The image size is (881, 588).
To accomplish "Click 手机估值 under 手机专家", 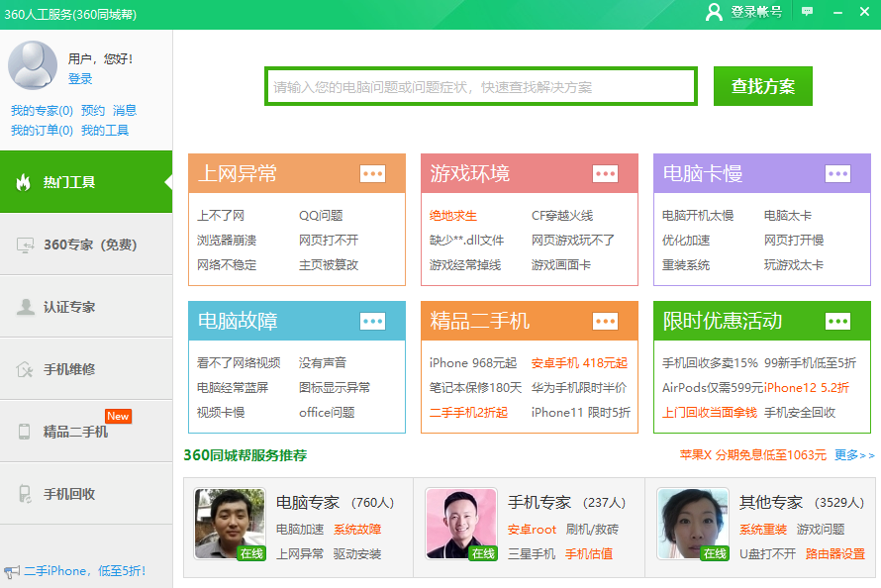I will click(x=589, y=553).
